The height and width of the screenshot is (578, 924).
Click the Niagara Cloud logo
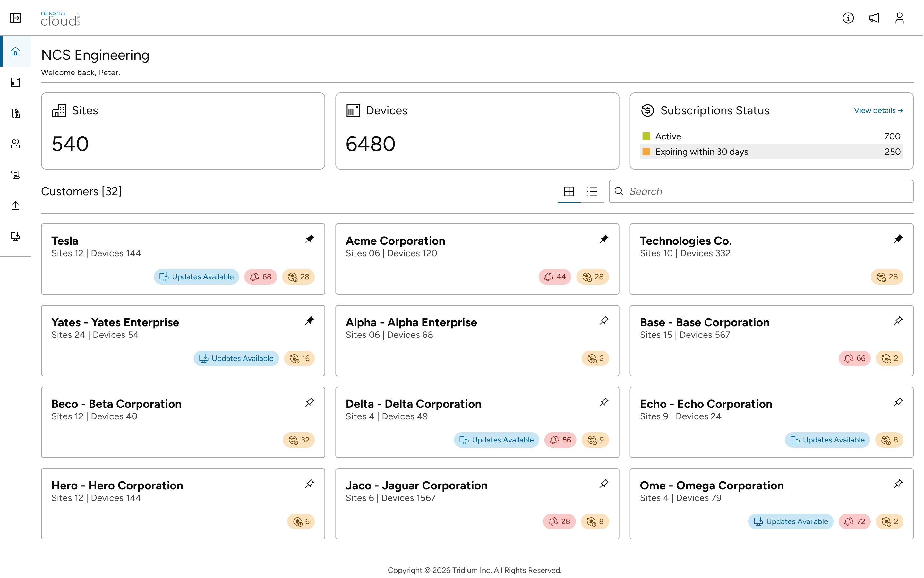pos(60,18)
